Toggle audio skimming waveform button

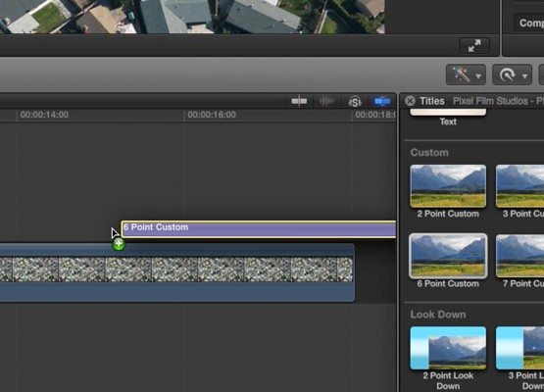pyautogui.click(x=326, y=101)
